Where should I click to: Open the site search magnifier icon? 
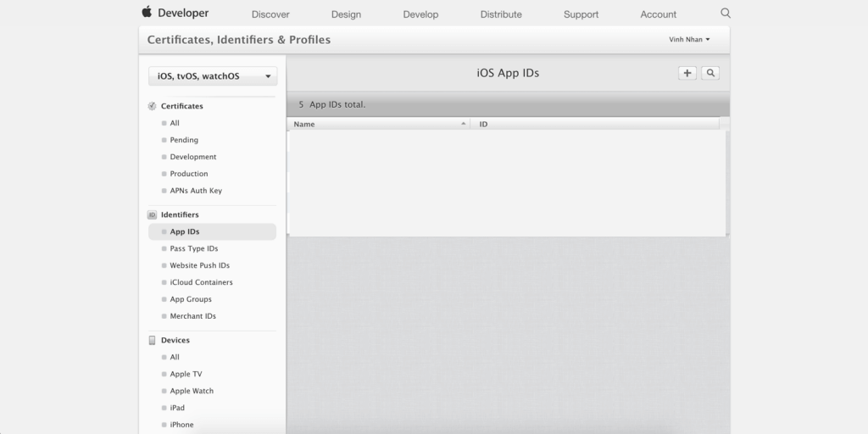point(726,13)
